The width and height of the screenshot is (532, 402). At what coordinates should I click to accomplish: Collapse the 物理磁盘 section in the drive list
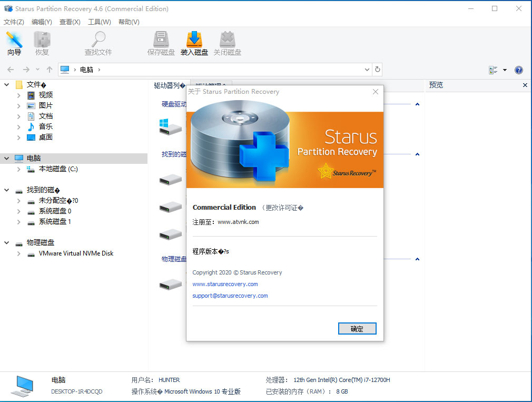click(x=417, y=259)
